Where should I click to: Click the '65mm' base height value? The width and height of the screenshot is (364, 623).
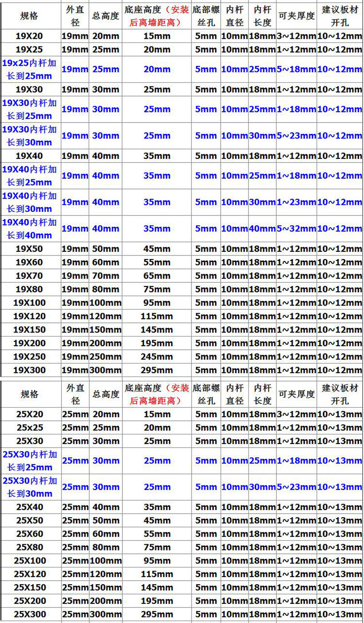157,276
